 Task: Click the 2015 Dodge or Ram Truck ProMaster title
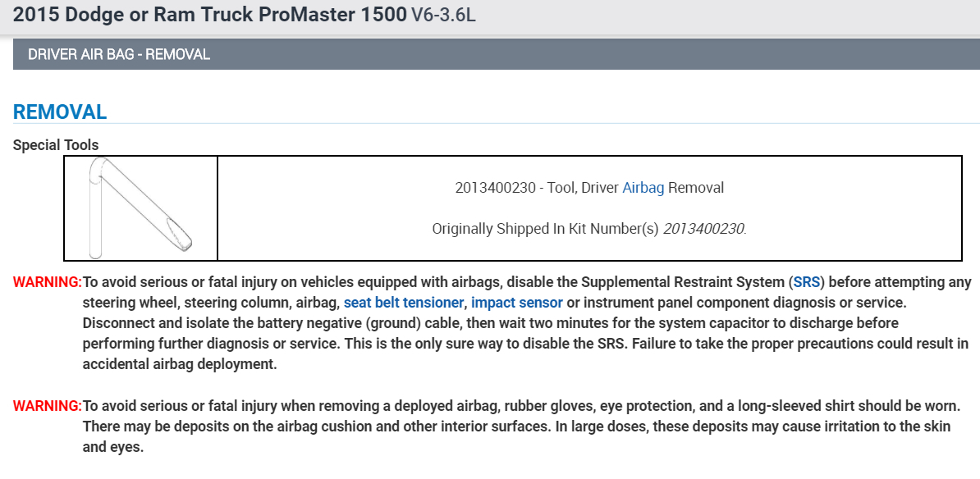210,14
